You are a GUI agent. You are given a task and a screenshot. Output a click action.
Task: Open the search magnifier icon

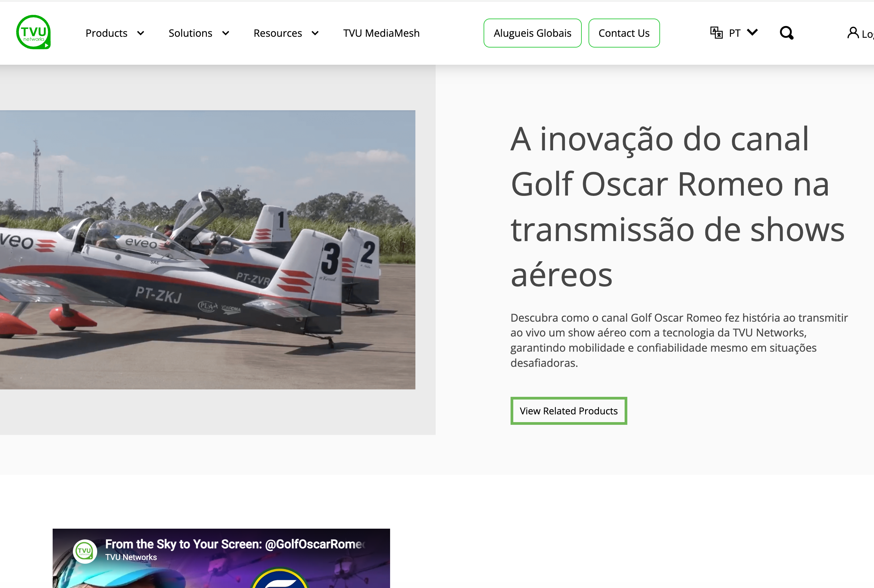[786, 33]
